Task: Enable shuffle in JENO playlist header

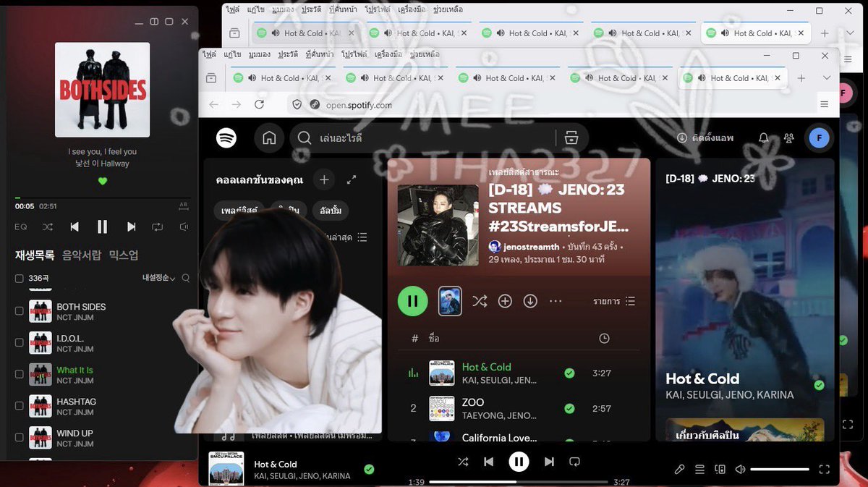Action: (480, 301)
